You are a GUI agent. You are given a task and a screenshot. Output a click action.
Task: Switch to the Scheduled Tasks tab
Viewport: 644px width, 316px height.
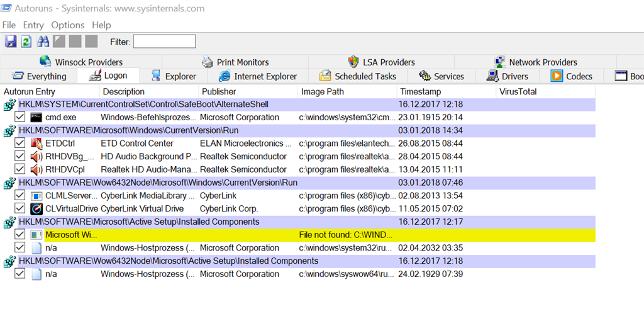(x=358, y=76)
